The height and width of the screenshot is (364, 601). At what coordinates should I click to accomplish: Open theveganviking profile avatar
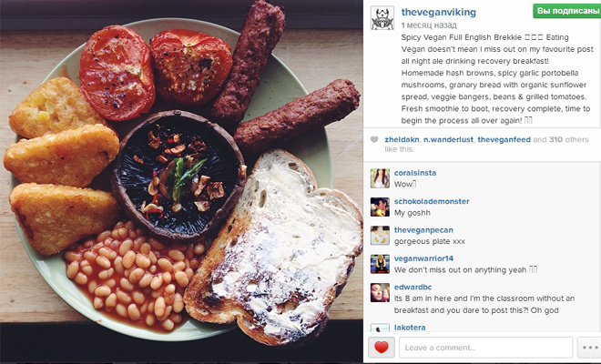(382, 18)
